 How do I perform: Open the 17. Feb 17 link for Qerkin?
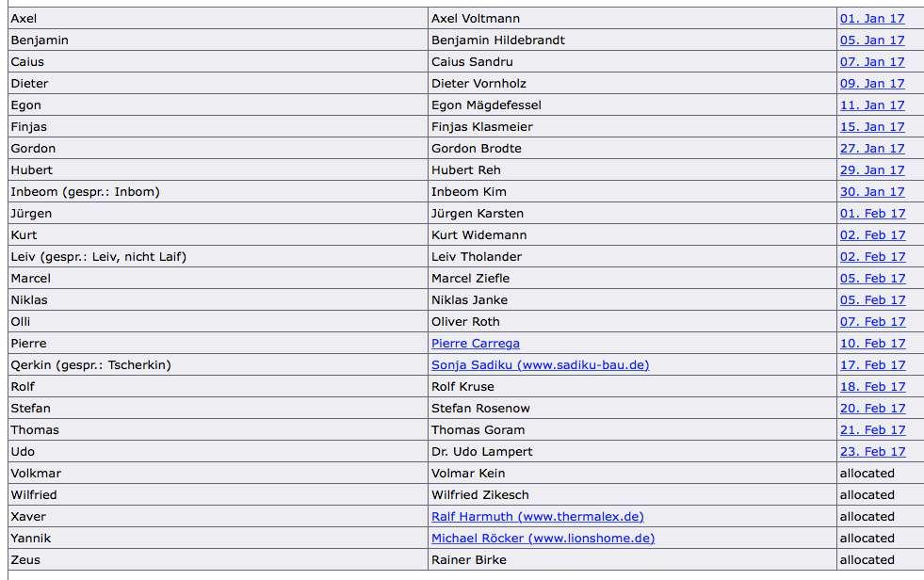[873, 365]
